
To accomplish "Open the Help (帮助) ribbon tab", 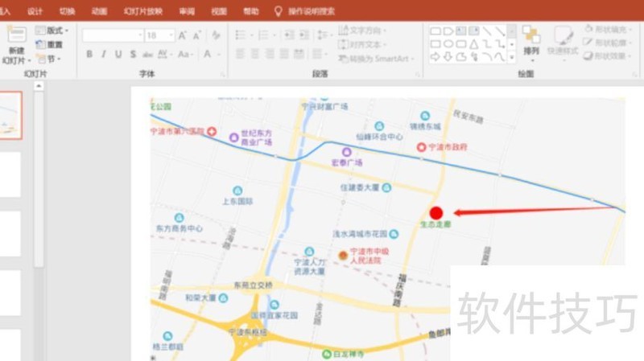I will (x=251, y=11).
